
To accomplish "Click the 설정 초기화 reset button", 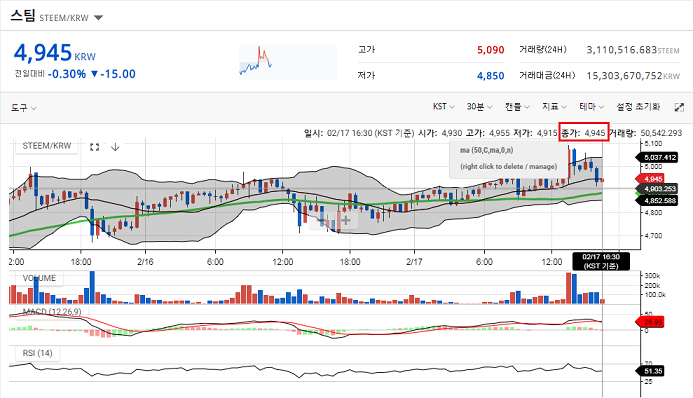I will (638, 106).
